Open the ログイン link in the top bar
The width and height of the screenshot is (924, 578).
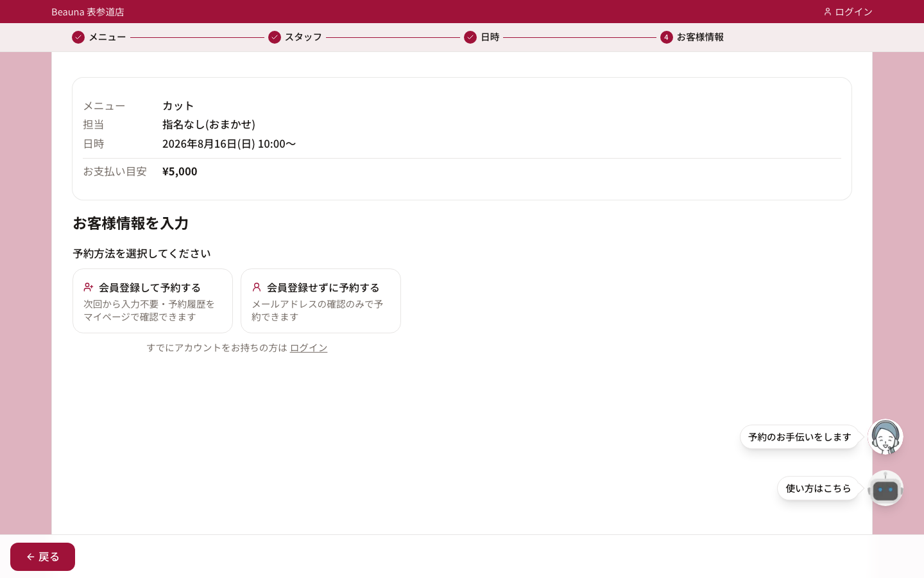tap(848, 12)
